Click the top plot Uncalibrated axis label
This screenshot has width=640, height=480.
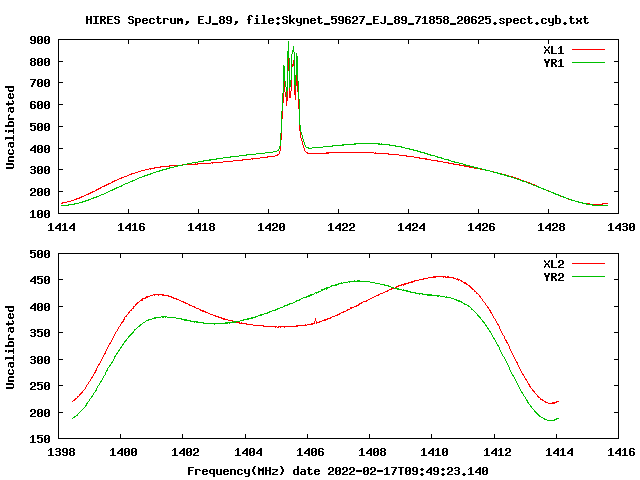[x=10, y=127]
